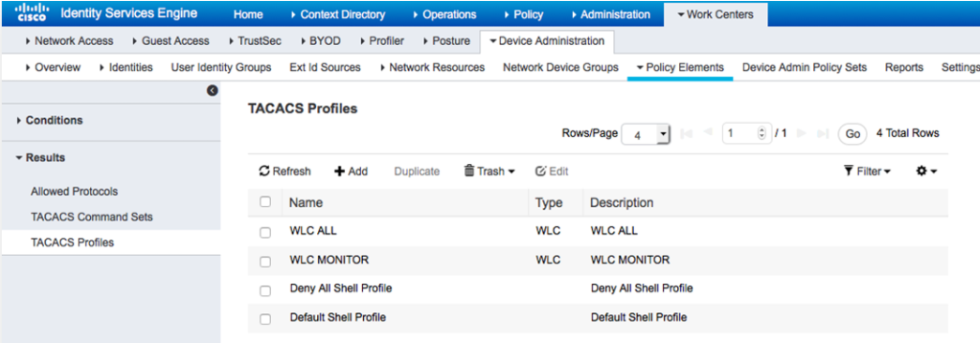Click the page number stepper arrows

tap(761, 133)
